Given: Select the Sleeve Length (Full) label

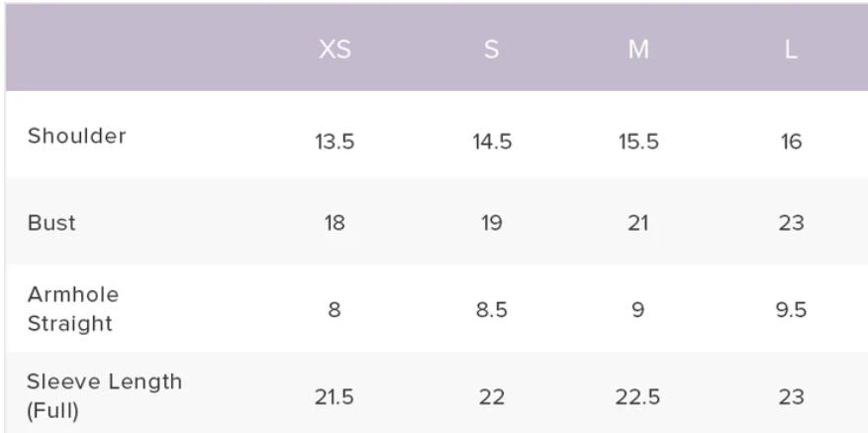Looking at the screenshot, I should [x=104, y=395].
